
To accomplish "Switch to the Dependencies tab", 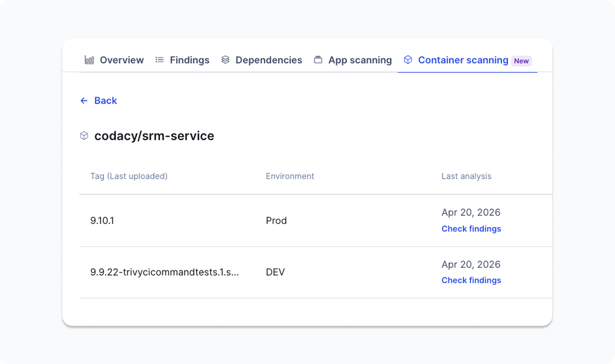I will click(x=269, y=60).
